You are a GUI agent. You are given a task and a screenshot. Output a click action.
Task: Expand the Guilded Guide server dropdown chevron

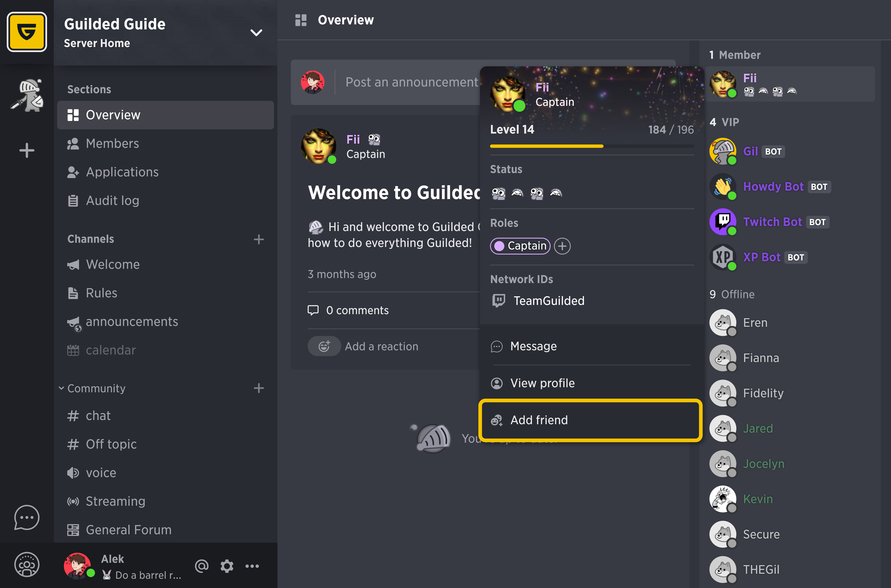pos(256,33)
